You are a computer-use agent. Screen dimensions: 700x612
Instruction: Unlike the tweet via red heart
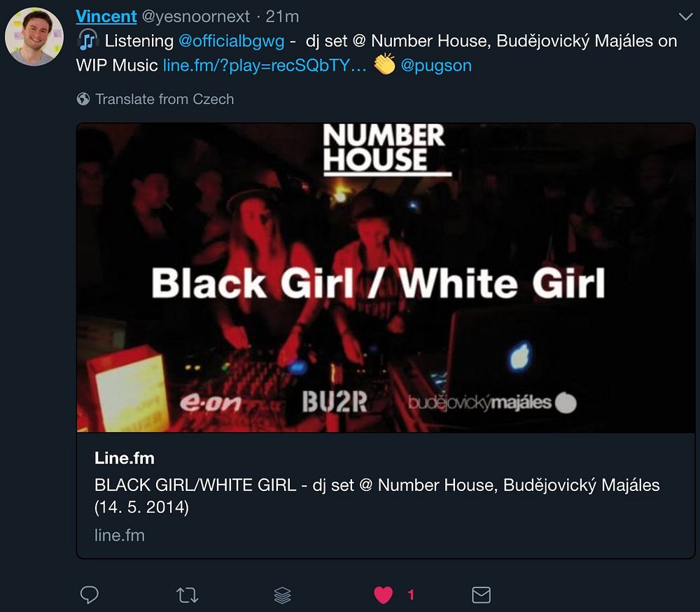click(x=383, y=595)
